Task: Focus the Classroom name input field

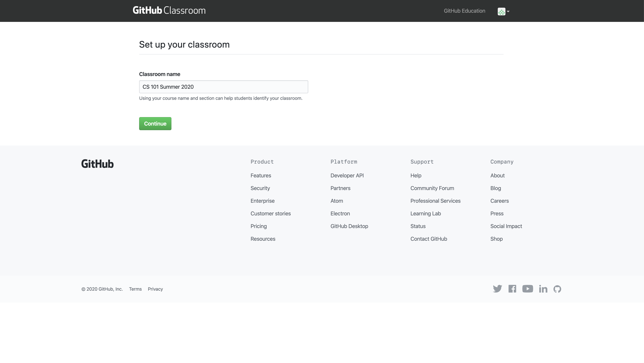Action: click(224, 87)
